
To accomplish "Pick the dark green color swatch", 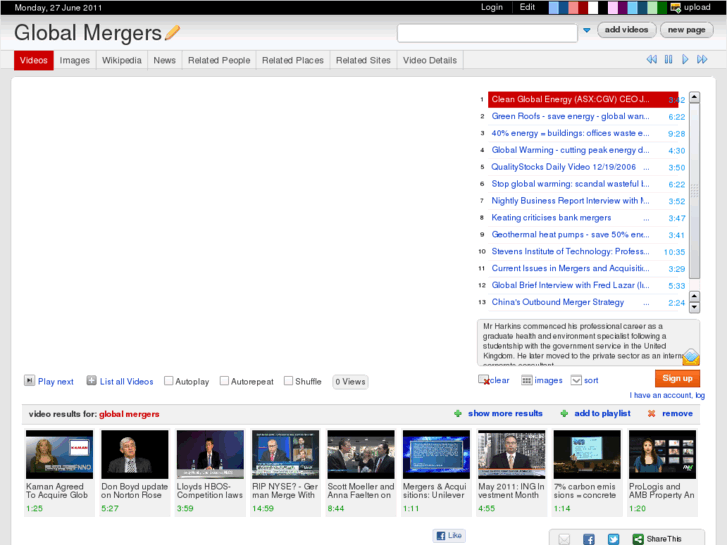I will pos(662,7).
